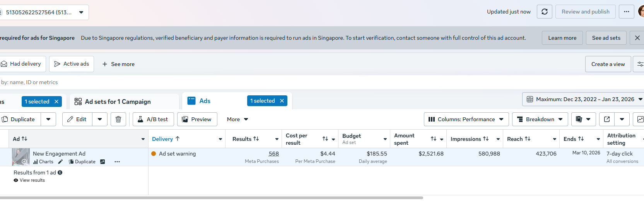The image size is (644, 203).
Task: Click the reports icon beside Breakdown
Action: [579, 119]
